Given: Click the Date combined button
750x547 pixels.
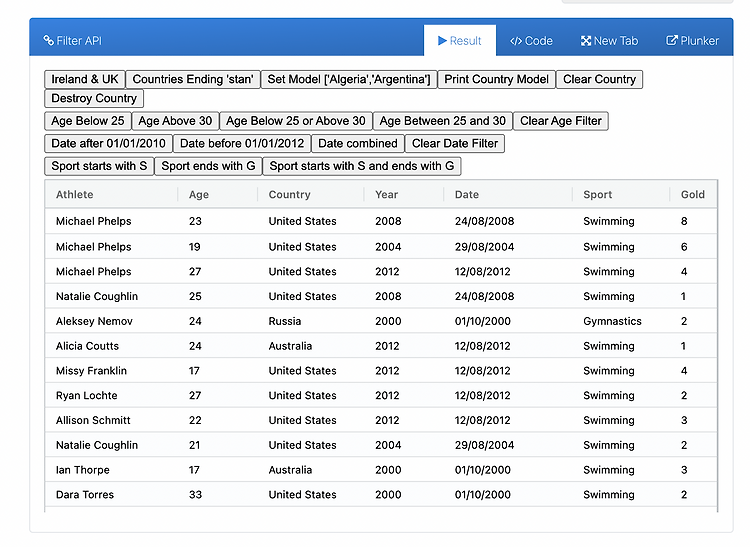Looking at the screenshot, I should tap(358, 143).
